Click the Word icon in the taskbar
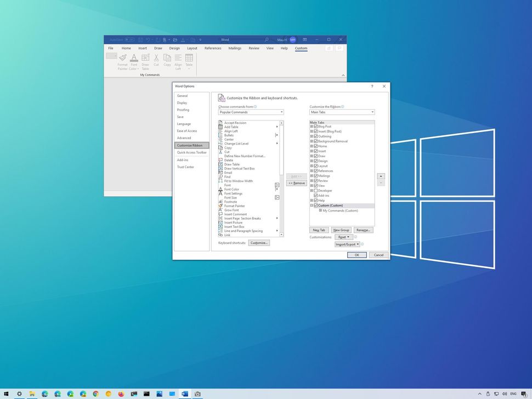The image size is (532, 399). [184, 394]
